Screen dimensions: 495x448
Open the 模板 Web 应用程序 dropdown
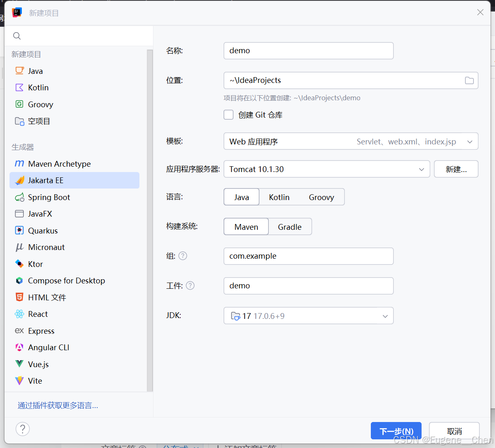351,141
